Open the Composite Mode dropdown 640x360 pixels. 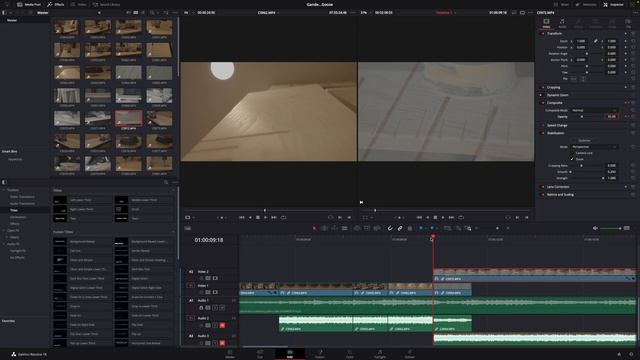[594, 110]
